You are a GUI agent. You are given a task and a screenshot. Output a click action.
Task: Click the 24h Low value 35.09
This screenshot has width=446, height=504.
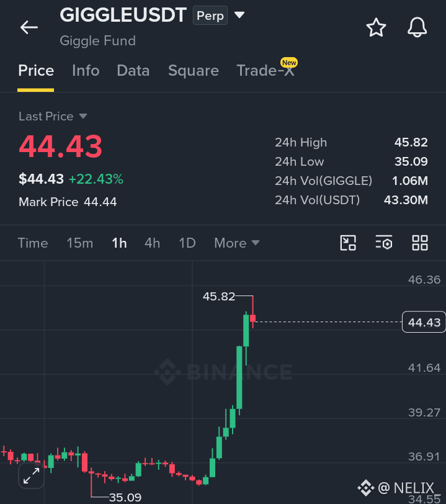(x=411, y=161)
